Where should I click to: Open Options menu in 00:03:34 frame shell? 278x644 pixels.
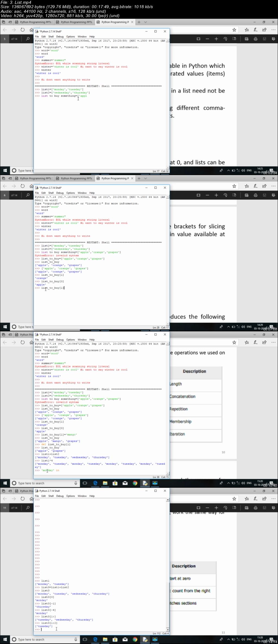click(71, 37)
